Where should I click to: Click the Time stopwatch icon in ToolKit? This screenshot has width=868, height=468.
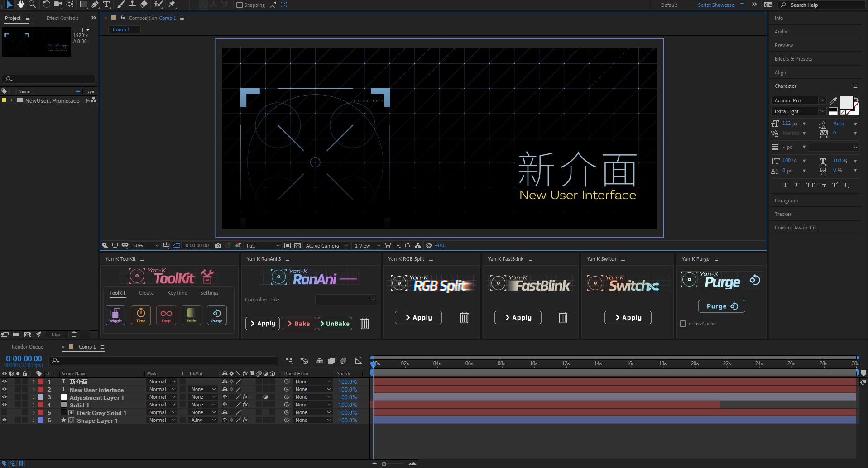coord(141,315)
